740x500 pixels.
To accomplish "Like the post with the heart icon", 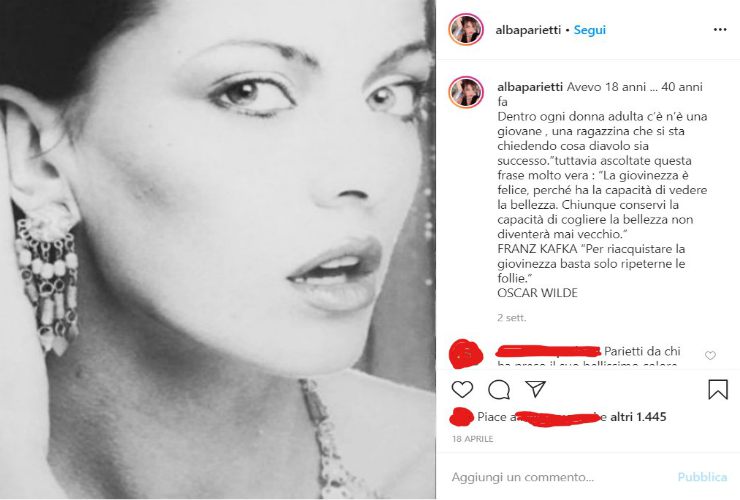I will (462, 390).
